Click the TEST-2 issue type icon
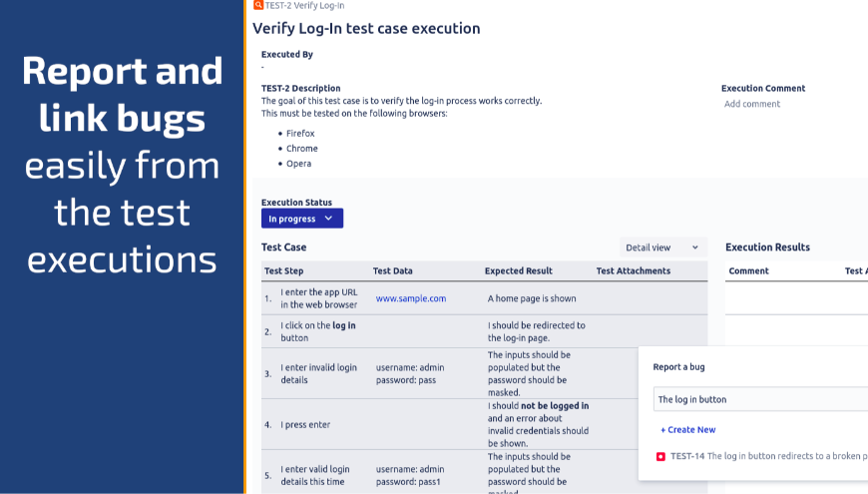868x494 pixels. pyautogui.click(x=258, y=5)
